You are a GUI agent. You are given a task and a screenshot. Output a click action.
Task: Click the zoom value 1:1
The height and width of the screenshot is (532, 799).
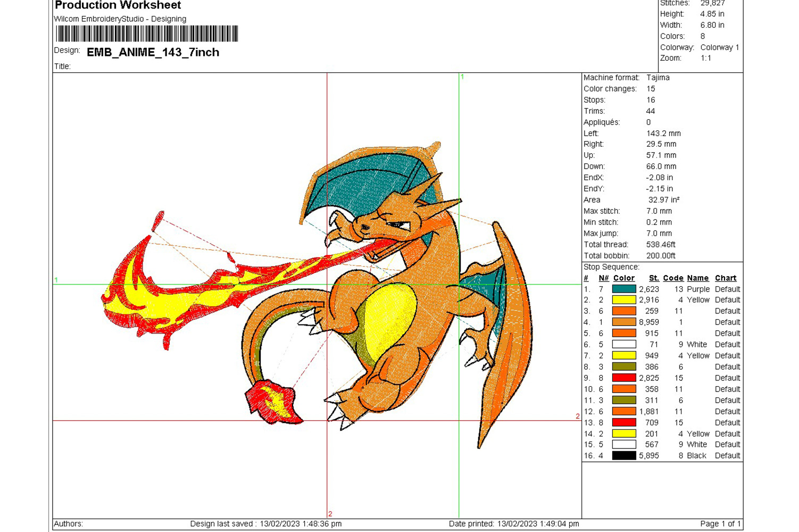coord(706,59)
